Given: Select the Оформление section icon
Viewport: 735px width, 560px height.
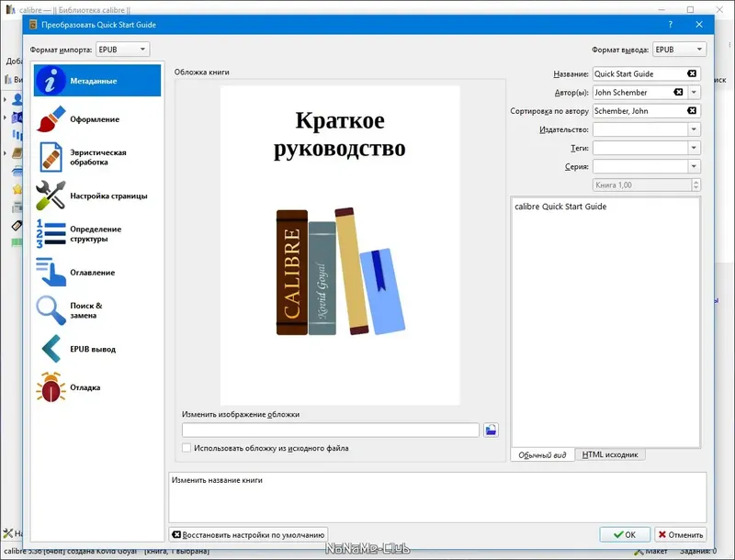Looking at the screenshot, I should tap(92, 118).
